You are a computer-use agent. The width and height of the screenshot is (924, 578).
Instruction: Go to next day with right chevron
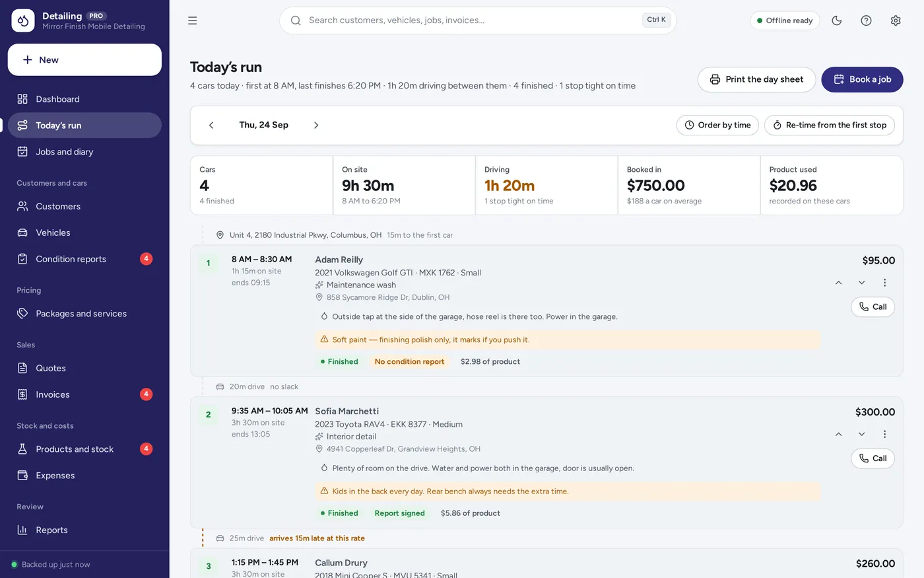pyautogui.click(x=316, y=125)
